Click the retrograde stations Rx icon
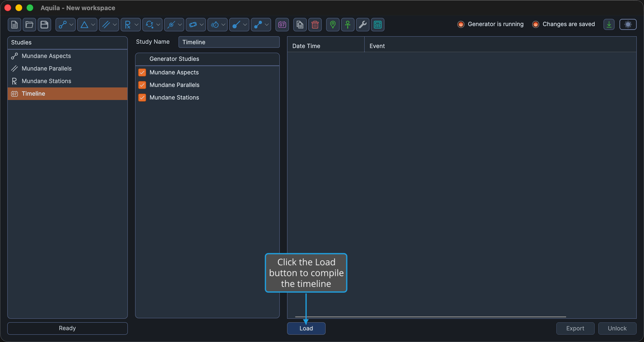The height and width of the screenshot is (342, 644). pos(127,25)
